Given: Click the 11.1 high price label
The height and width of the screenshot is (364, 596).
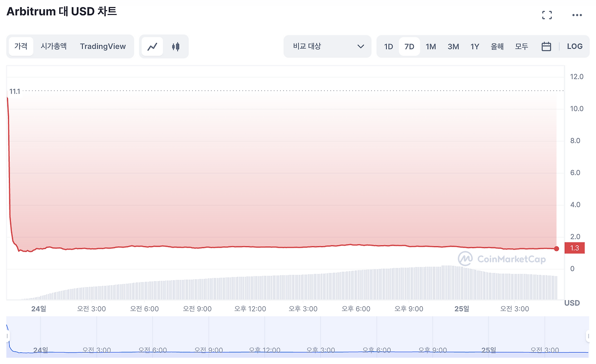Looking at the screenshot, I should [15, 91].
